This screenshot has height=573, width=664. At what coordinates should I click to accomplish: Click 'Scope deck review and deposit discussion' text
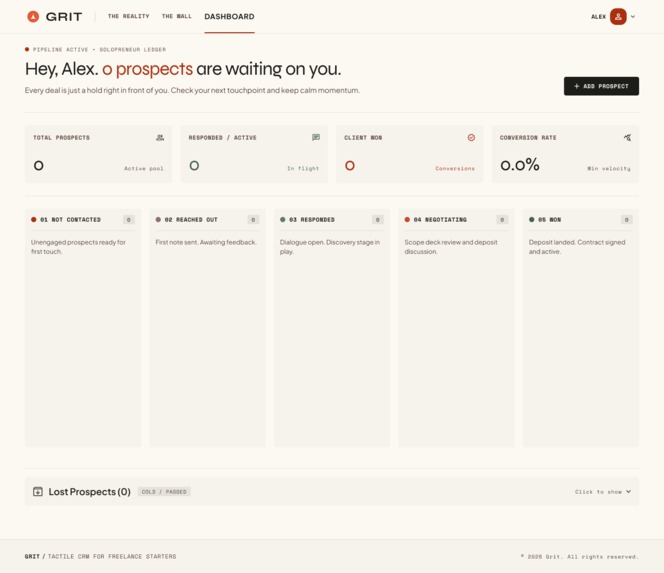point(451,246)
